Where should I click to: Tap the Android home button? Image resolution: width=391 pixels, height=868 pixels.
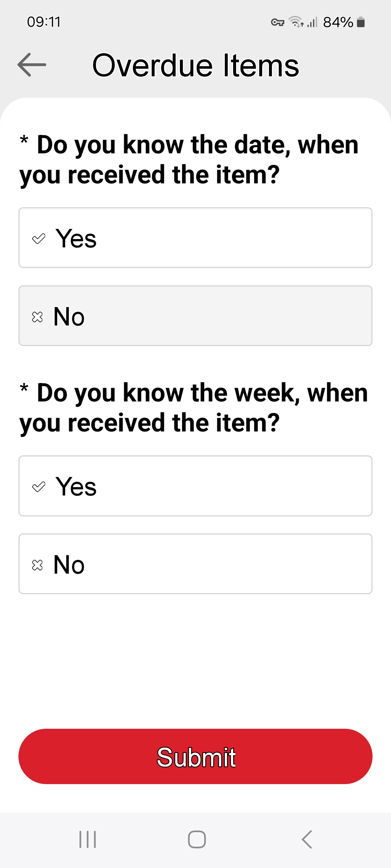(197, 839)
